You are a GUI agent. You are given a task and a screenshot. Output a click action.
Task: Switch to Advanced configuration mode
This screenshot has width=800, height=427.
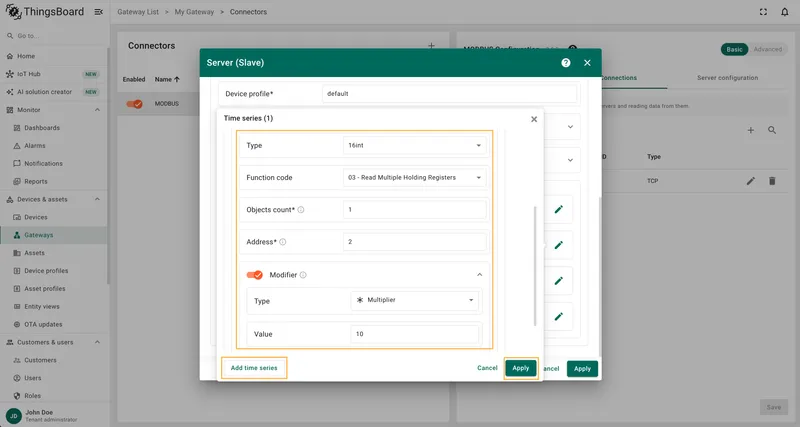pos(767,49)
